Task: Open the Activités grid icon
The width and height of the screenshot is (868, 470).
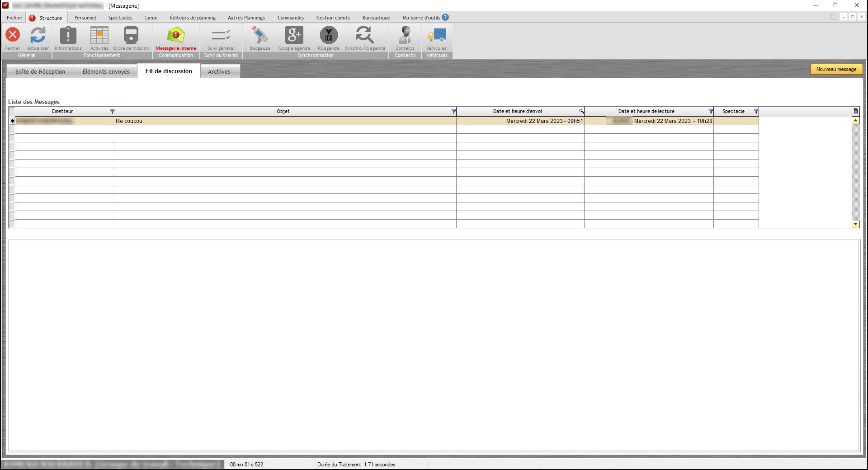Action: pyautogui.click(x=99, y=35)
